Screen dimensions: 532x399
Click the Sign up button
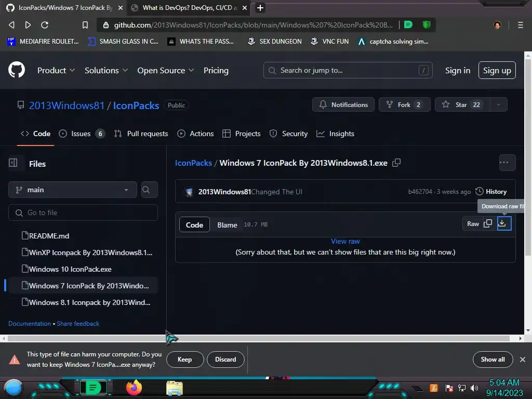[x=497, y=70]
